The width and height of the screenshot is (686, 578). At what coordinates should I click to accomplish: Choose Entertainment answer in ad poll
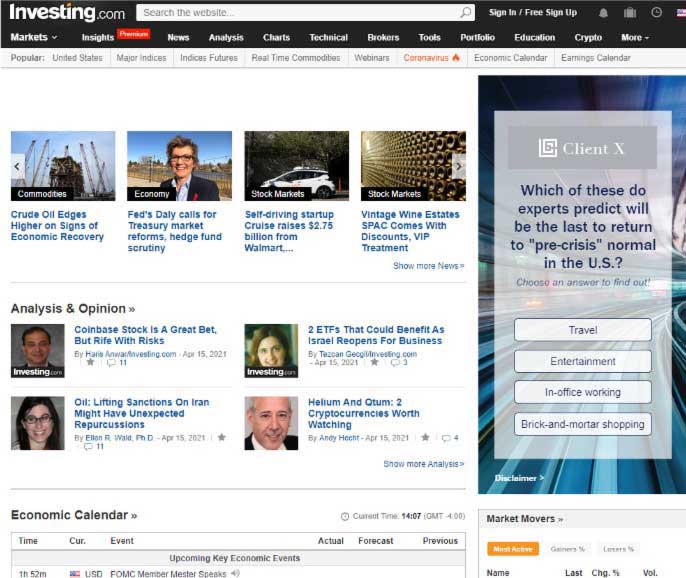(x=583, y=361)
